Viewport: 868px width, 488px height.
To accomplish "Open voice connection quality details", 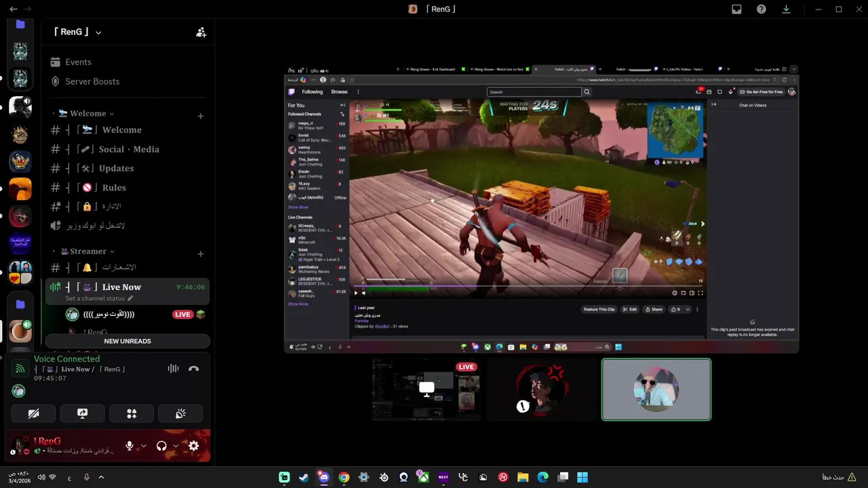I will pyautogui.click(x=20, y=369).
